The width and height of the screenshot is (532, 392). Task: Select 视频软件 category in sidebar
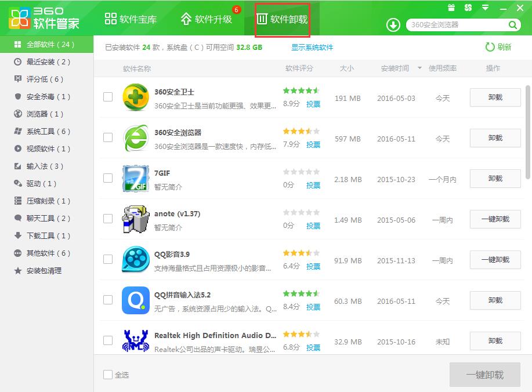(46, 148)
